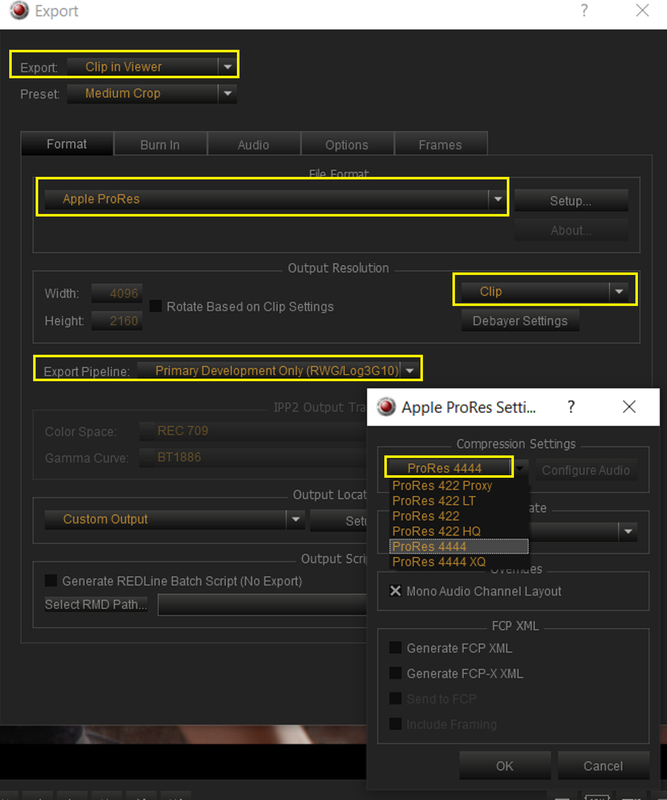Screen dimensions: 667x800
Task: Click the Width field showing 4096
Action: tap(117, 293)
